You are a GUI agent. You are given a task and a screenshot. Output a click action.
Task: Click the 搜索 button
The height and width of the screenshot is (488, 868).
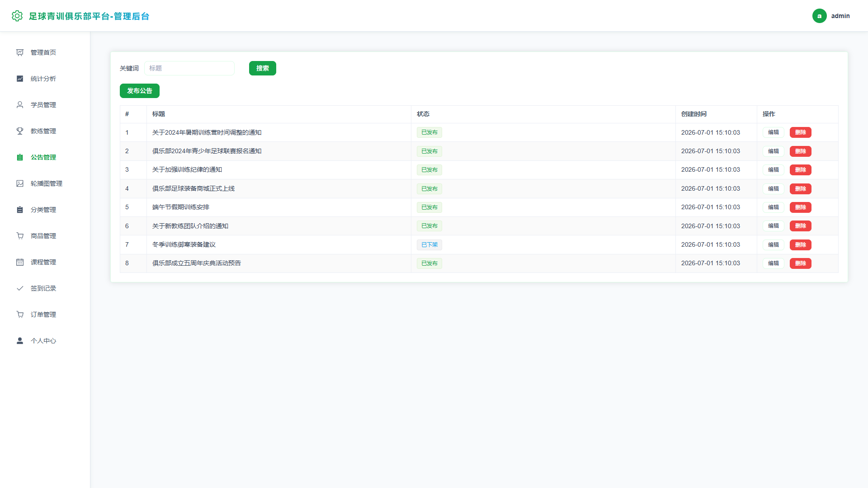click(262, 68)
